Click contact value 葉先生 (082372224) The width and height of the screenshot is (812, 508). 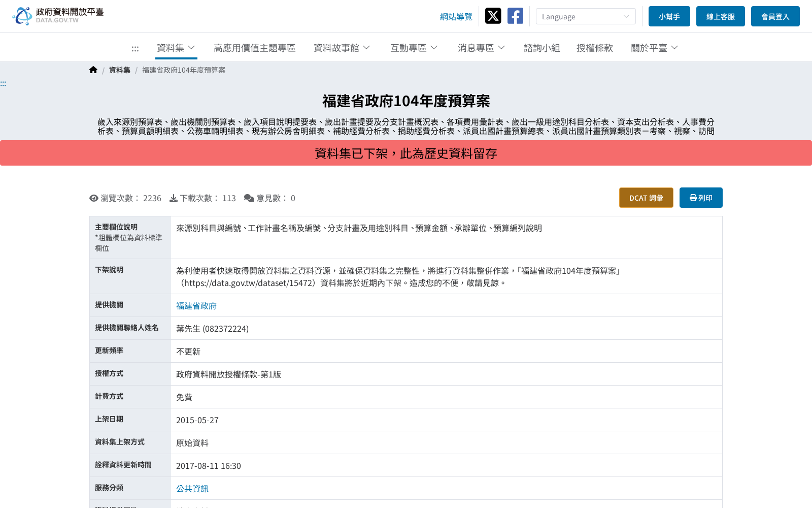click(x=213, y=329)
